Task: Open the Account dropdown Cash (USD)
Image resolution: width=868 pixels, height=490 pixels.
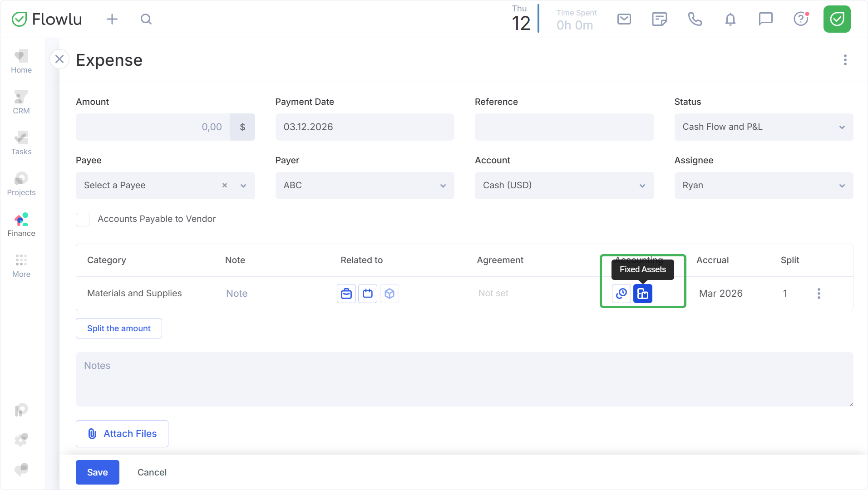Action: [564, 186]
